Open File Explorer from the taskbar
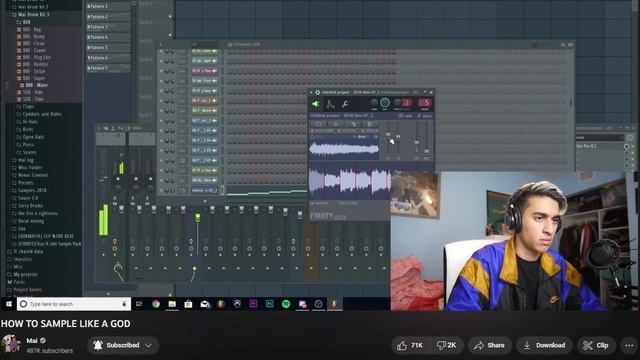 172,304
